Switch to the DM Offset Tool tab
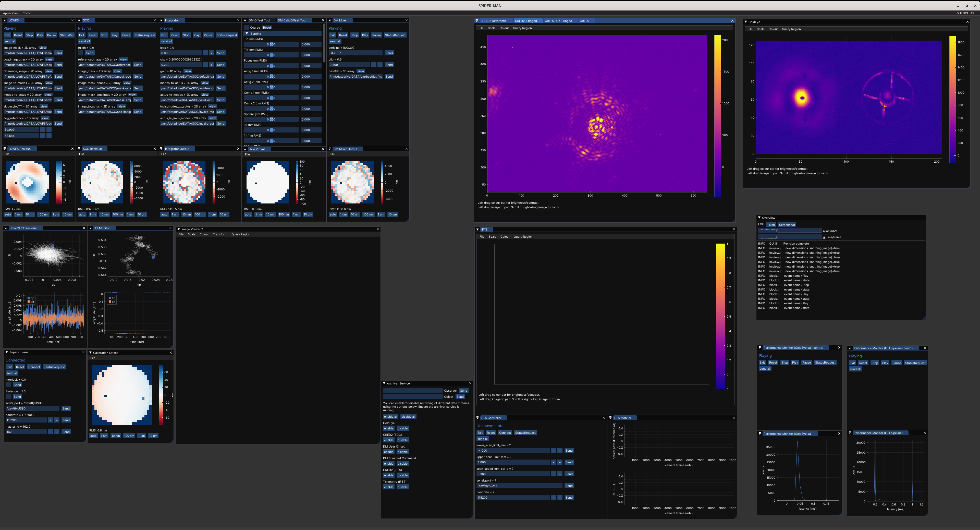This screenshot has height=530, width=980. tap(259, 20)
